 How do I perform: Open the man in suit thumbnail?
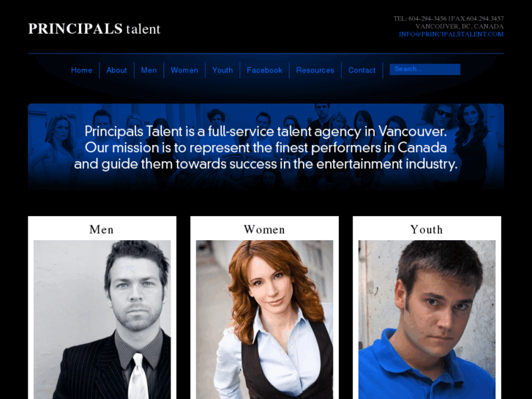click(x=102, y=319)
